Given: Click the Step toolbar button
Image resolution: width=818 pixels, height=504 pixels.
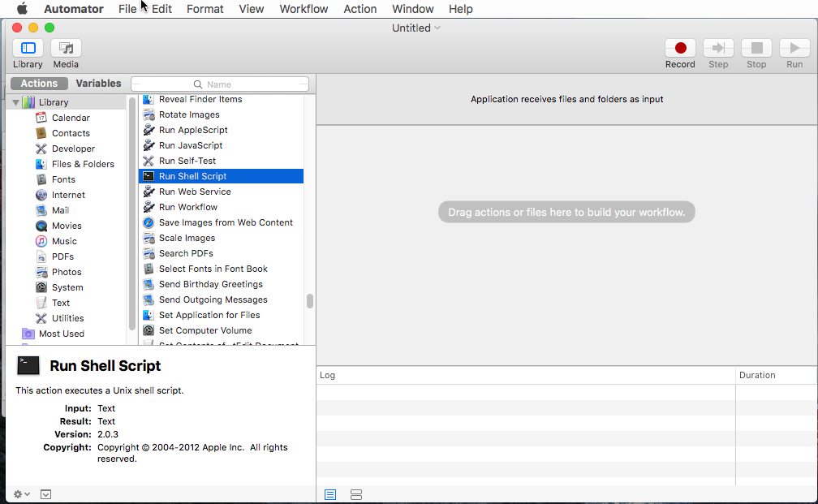Looking at the screenshot, I should coord(718,48).
